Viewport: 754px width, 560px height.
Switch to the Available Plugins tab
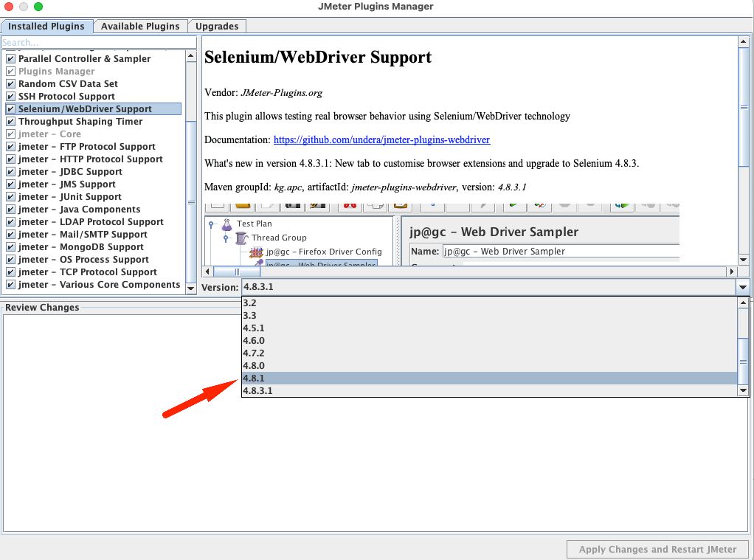point(140,26)
